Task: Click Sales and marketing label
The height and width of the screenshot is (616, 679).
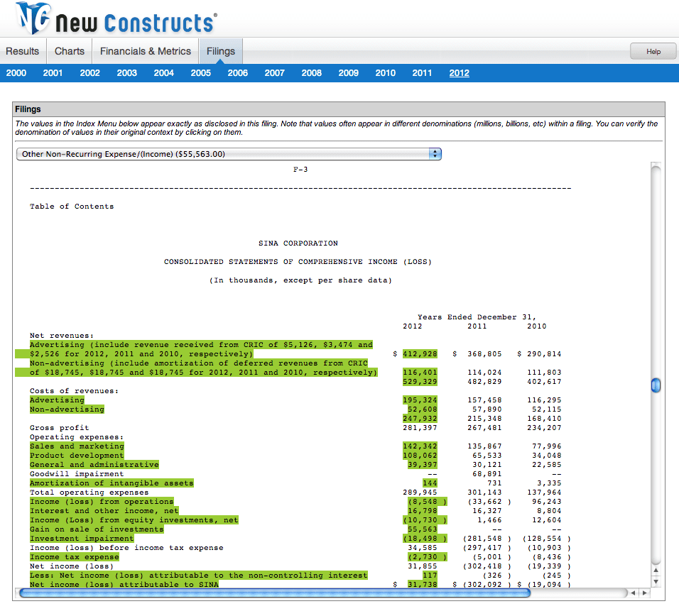Action: tap(77, 446)
